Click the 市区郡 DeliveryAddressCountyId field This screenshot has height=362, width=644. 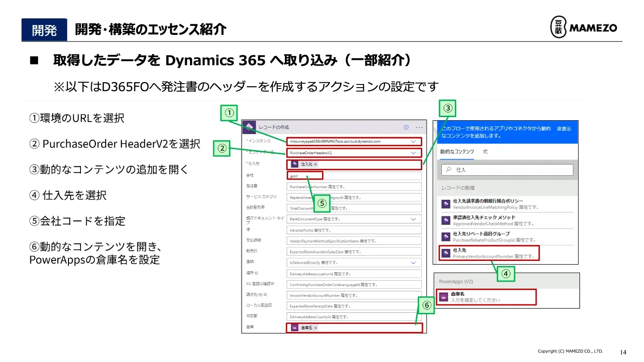[x=354, y=317]
